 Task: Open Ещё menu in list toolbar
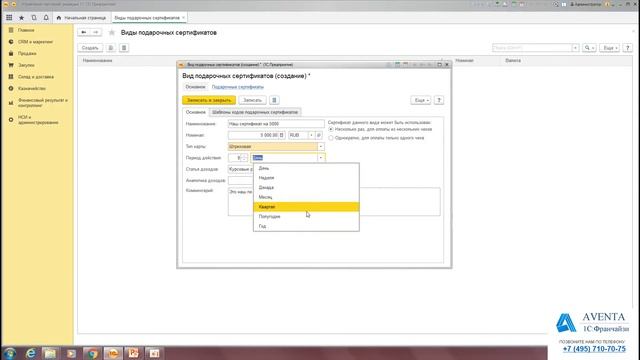pos(609,48)
